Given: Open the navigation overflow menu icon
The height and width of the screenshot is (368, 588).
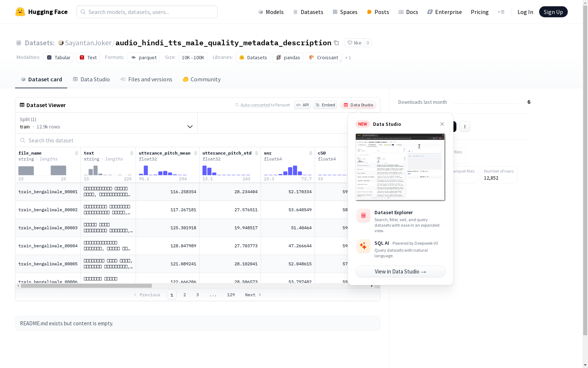Looking at the screenshot, I should 501,12.
